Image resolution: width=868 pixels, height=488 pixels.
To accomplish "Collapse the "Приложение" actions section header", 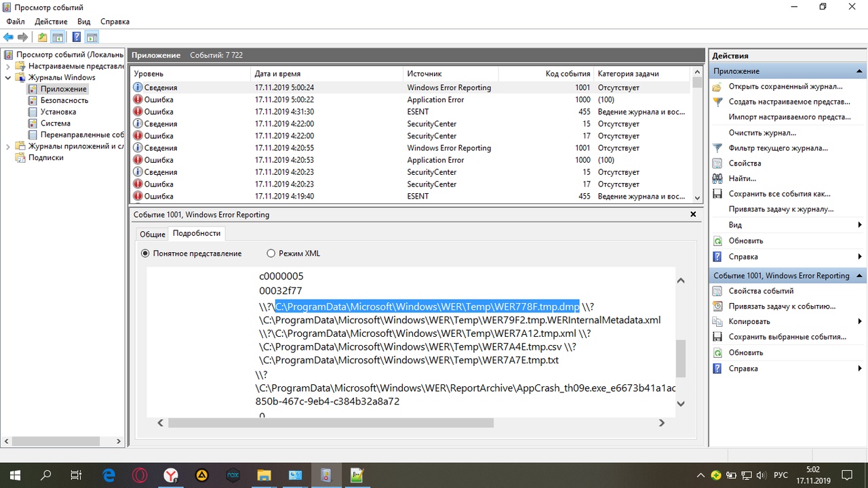I will [860, 71].
